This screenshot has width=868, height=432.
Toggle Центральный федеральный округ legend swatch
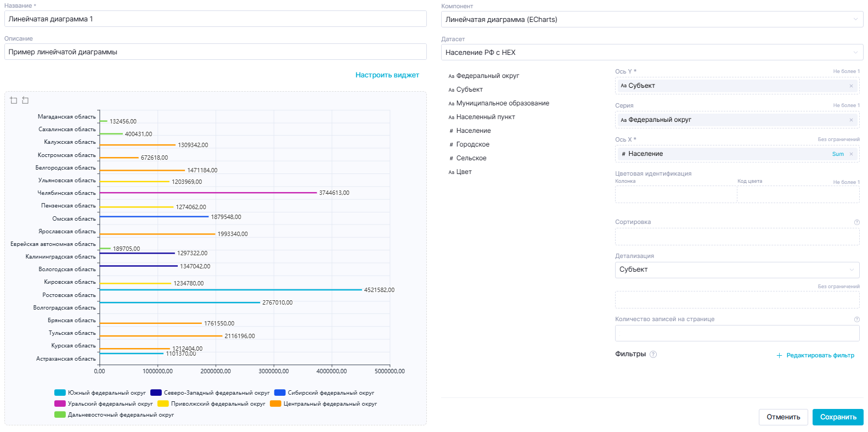pyautogui.click(x=275, y=403)
